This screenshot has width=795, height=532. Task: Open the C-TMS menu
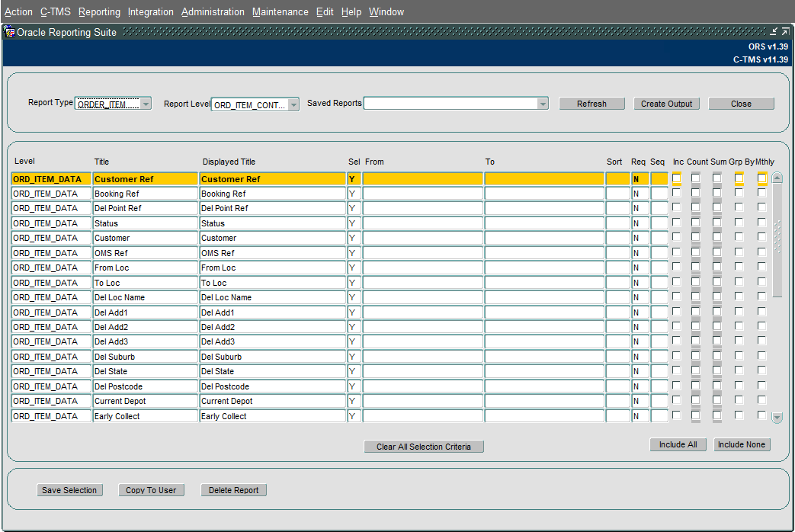56,11
